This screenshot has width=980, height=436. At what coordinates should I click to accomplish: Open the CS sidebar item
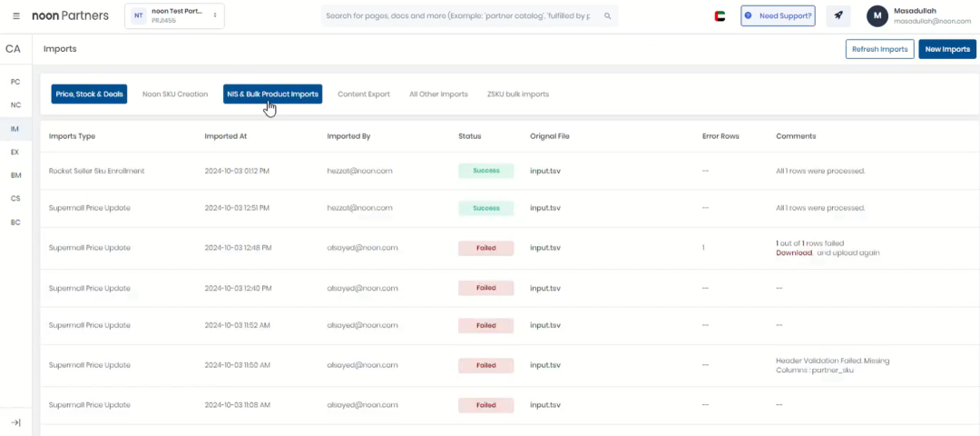click(15, 198)
